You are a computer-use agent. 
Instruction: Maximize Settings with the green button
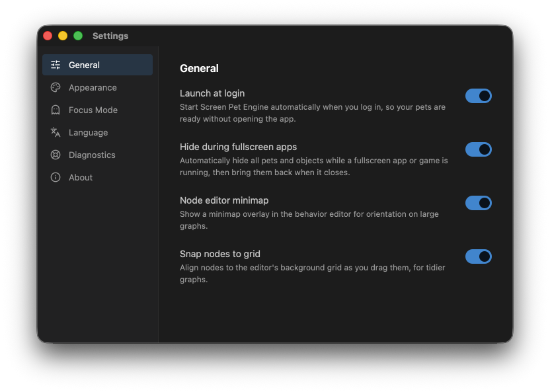[78, 36]
